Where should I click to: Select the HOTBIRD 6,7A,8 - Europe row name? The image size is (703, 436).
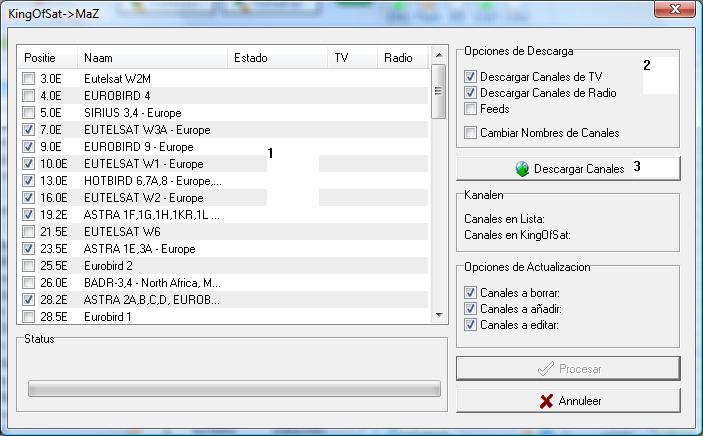(152, 181)
